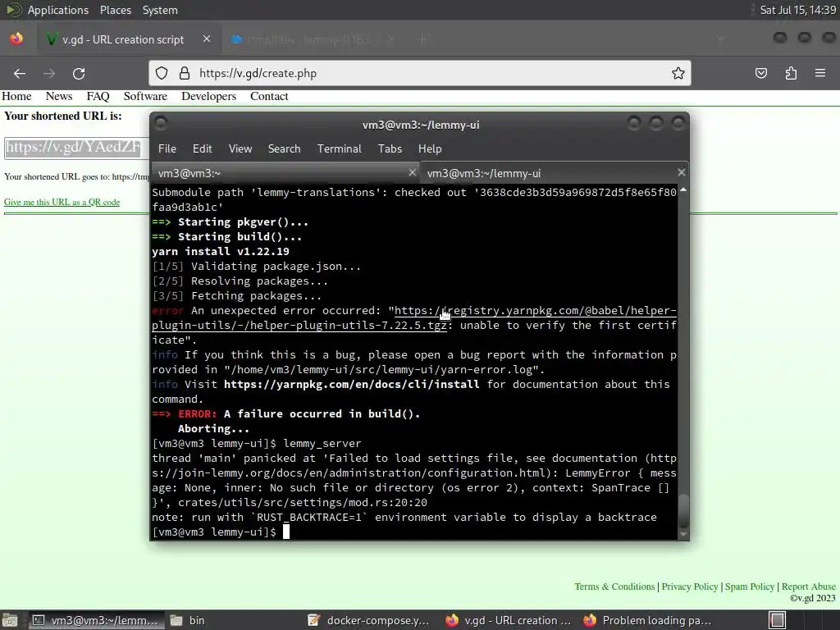This screenshot has width=840, height=630.
Task: Switch to vm3@vm3:~/lemm... taskbar window
Action: [x=96, y=620]
